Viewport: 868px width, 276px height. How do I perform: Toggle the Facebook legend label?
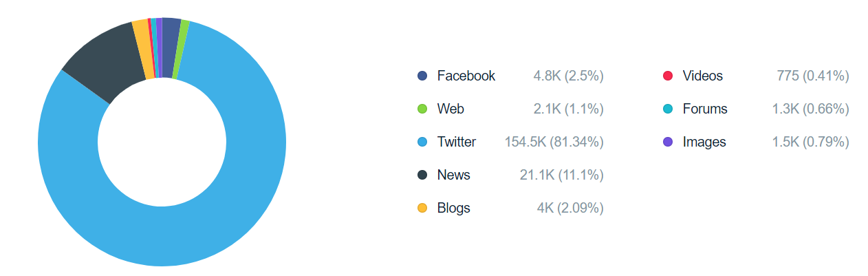[x=466, y=76]
